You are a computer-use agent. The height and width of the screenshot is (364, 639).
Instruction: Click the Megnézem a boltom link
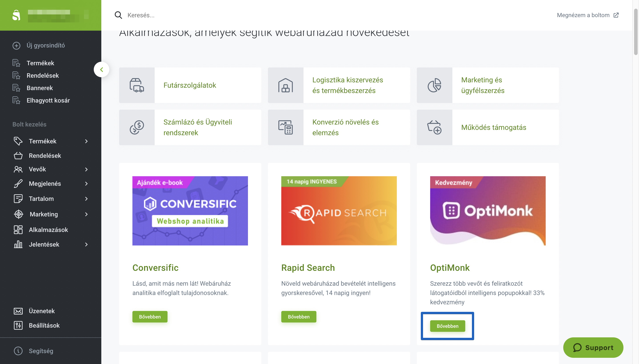click(583, 15)
